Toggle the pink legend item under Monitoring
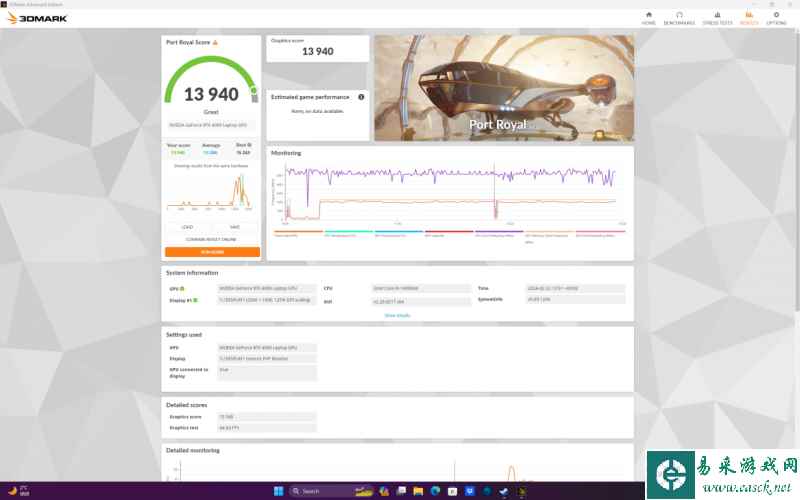The image size is (800, 500). (x=600, y=234)
